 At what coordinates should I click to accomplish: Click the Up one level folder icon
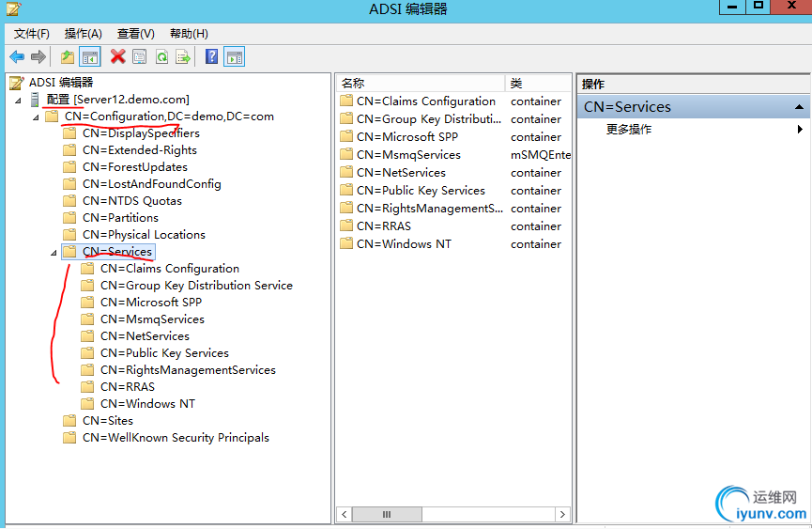(x=68, y=57)
